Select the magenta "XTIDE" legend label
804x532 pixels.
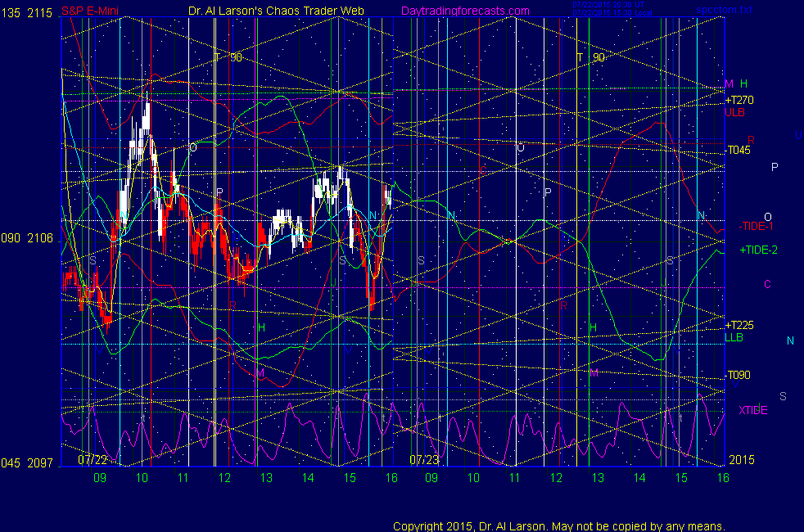point(752,410)
